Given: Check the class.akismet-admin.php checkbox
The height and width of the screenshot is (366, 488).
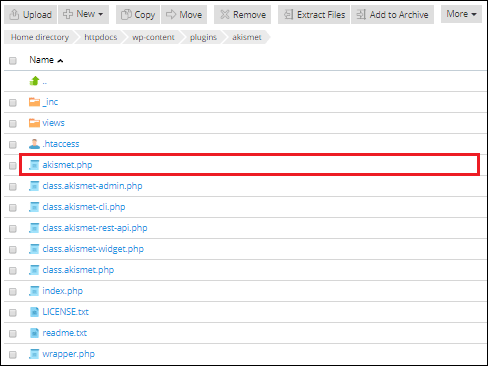Looking at the screenshot, I should (x=13, y=187).
